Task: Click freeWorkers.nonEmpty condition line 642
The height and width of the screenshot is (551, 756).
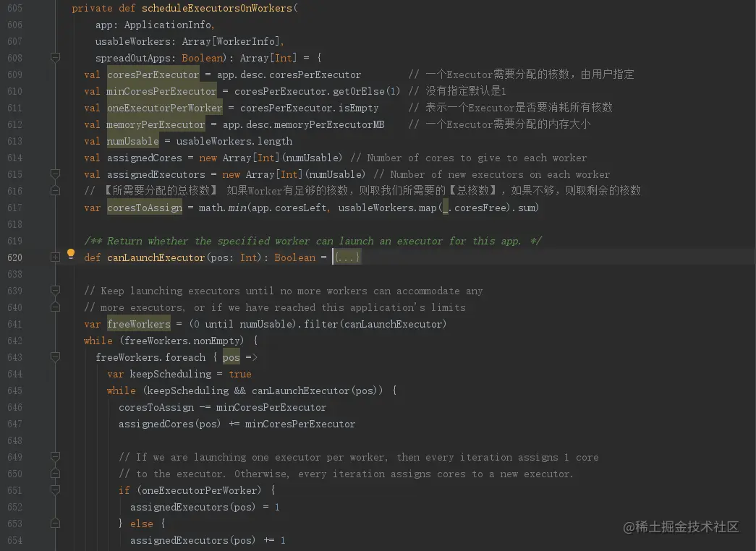Action: pyautogui.click(x=182, y=341)
